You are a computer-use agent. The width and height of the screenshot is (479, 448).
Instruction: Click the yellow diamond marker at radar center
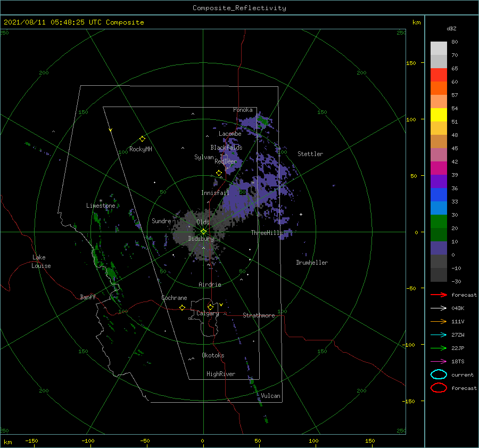[203, 232]
